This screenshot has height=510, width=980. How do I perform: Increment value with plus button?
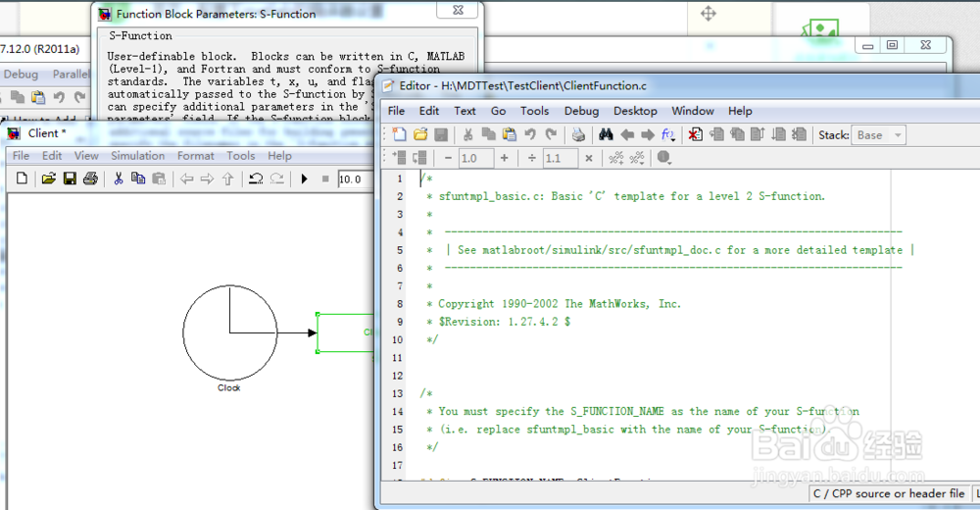click(x=505, y=158)
